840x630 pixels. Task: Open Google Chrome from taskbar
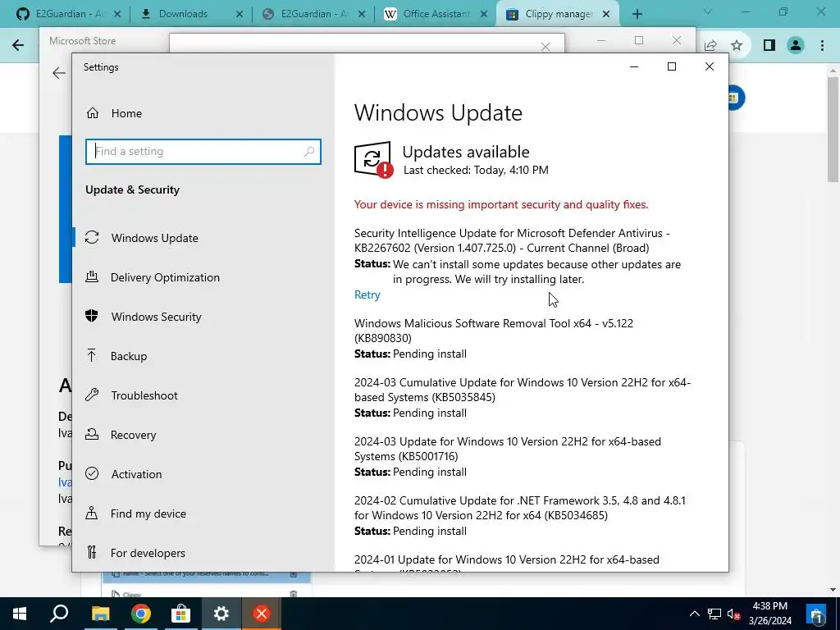tap(141, 614)
